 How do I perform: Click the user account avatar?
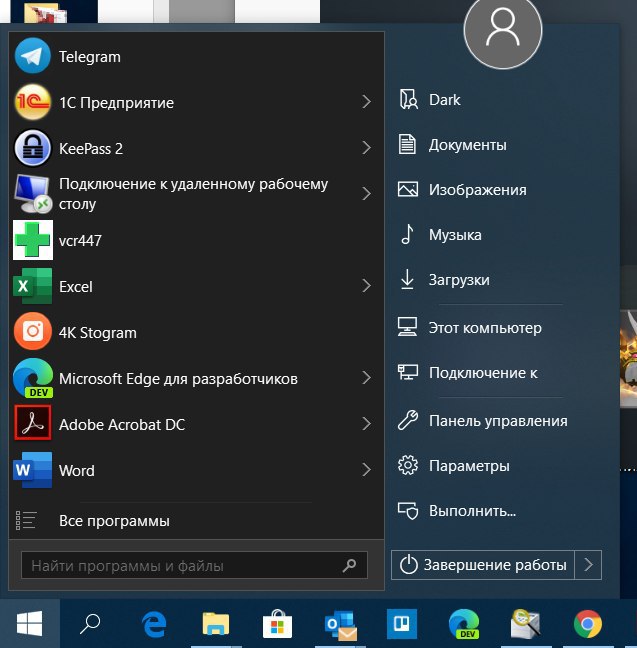click(x=503, y=30)
